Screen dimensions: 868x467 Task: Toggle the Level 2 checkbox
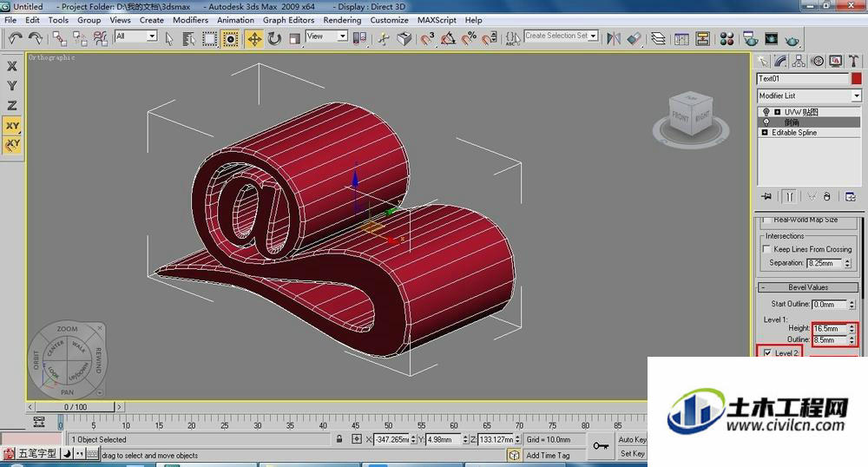point(767,352)
